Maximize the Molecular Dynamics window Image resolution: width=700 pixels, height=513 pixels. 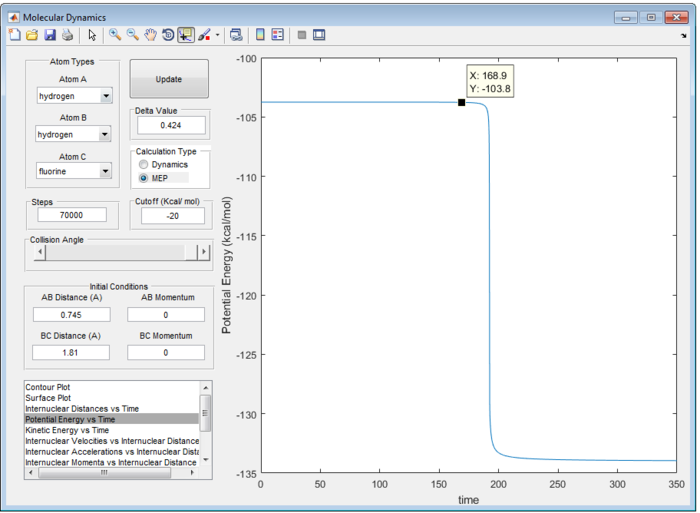pos(651,17)
